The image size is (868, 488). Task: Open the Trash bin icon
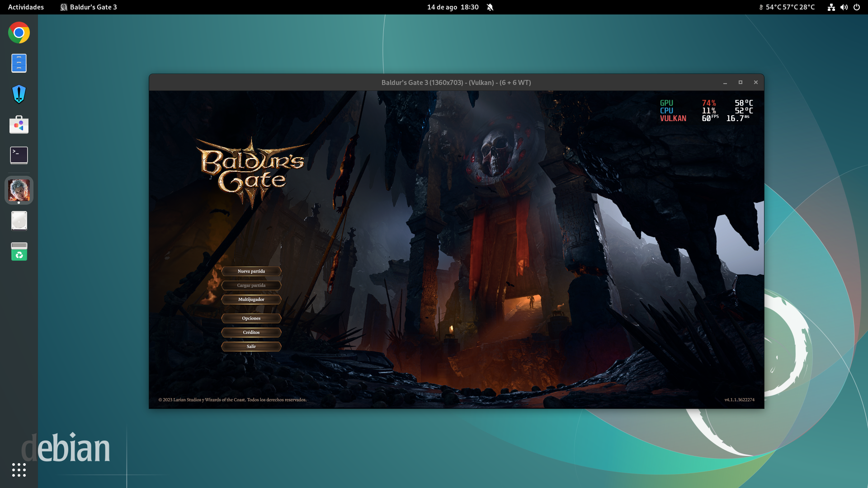(19, 252)
